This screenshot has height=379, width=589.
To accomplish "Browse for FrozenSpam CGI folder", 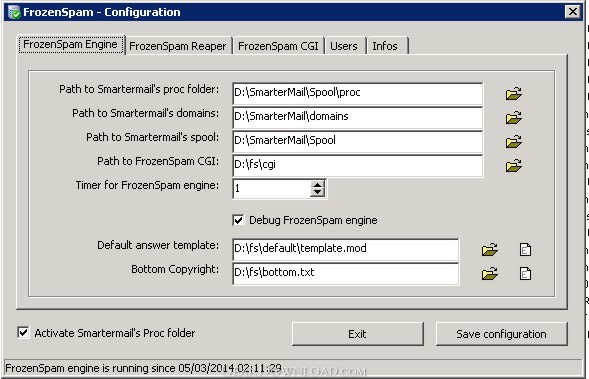I will (513, 166).
